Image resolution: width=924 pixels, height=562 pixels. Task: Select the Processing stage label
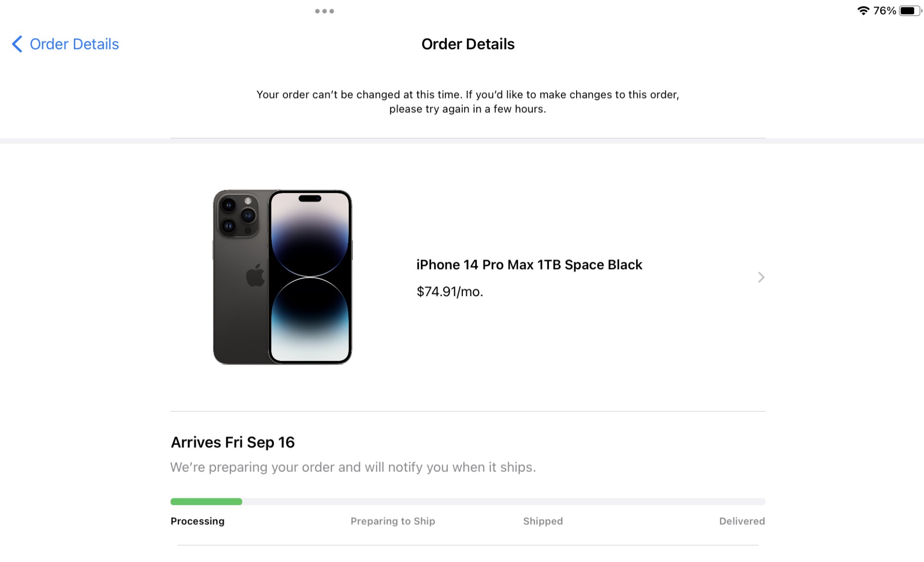(x=197, y=521)
